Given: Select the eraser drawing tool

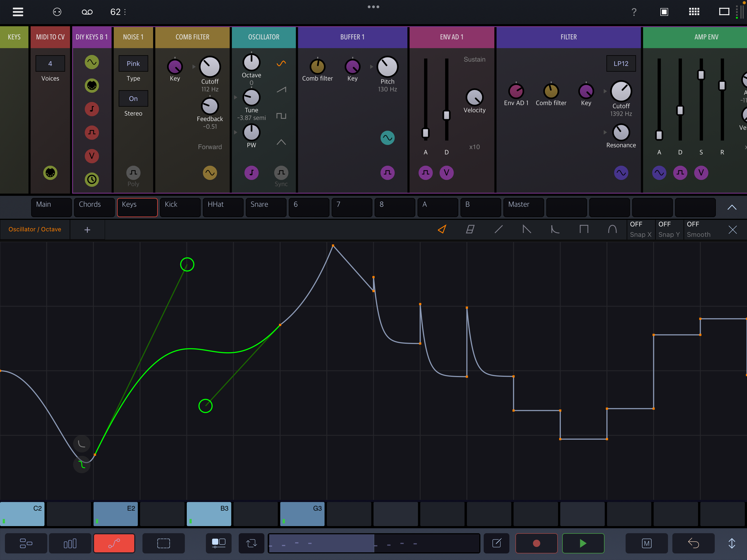Looking at the screenshot, I should pos(470,230).
